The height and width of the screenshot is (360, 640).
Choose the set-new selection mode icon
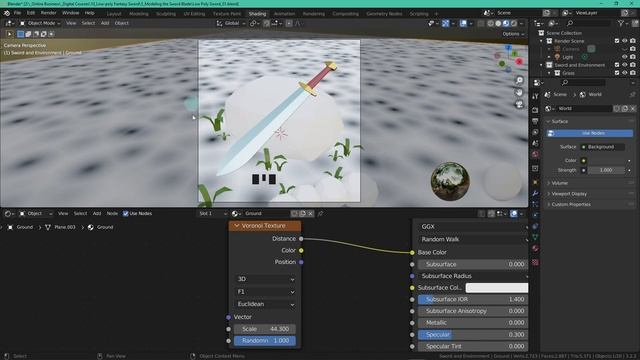click(x=20, y=34)
